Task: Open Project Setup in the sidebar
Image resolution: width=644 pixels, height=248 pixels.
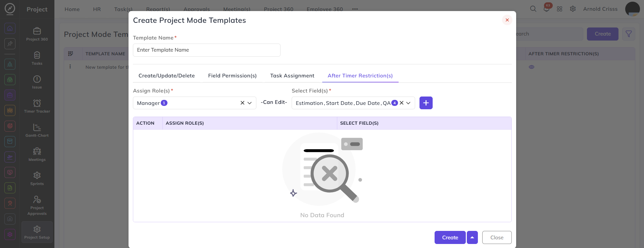Action: pyautogui.click(x=37, y=232)
